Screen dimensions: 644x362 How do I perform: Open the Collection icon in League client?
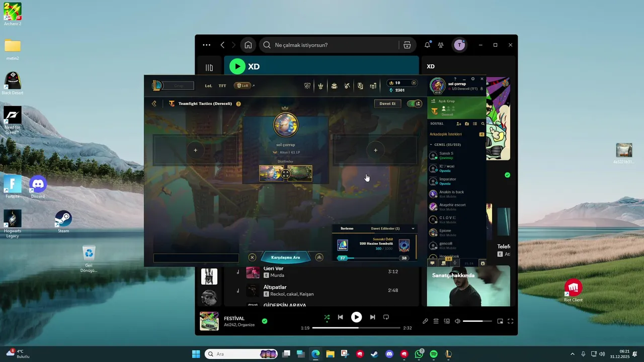pyautogui.click(x=334, y=86)
